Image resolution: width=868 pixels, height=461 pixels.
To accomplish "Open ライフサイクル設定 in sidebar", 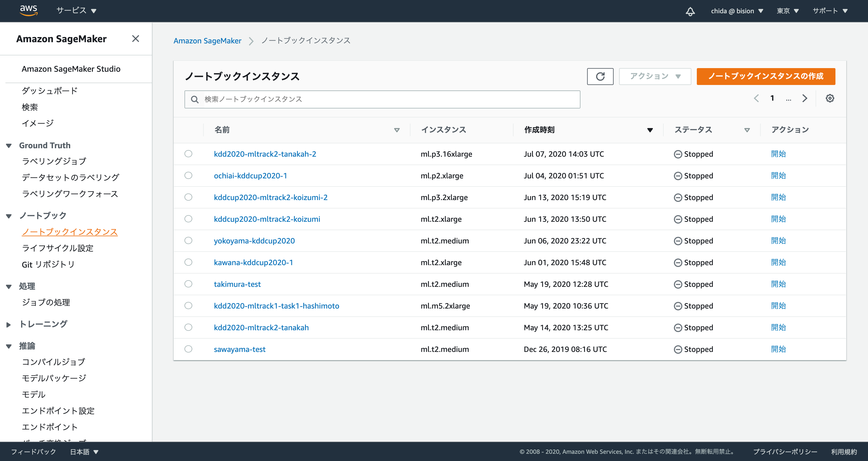I will point(57,248).
